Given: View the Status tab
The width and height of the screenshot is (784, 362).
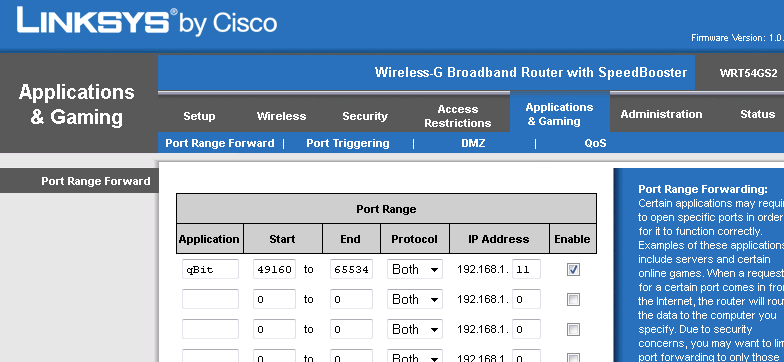Looking at the screenshot, I should point(758,114).
